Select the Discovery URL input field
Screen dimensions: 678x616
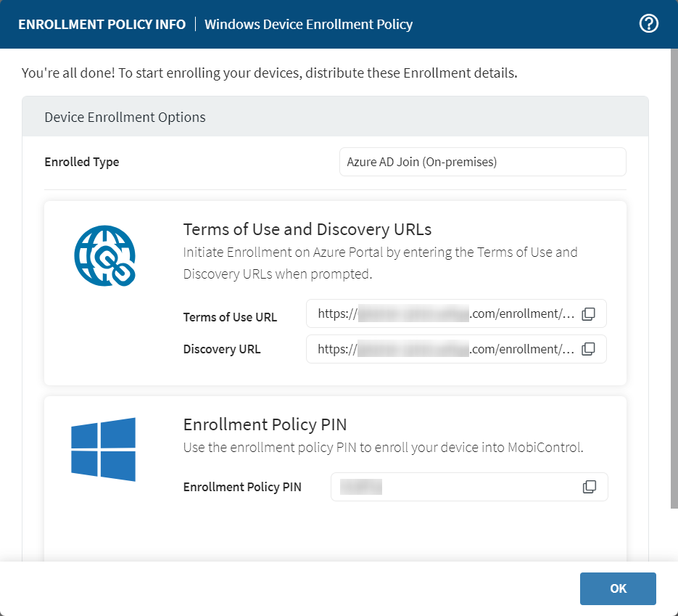pos(435,348)
